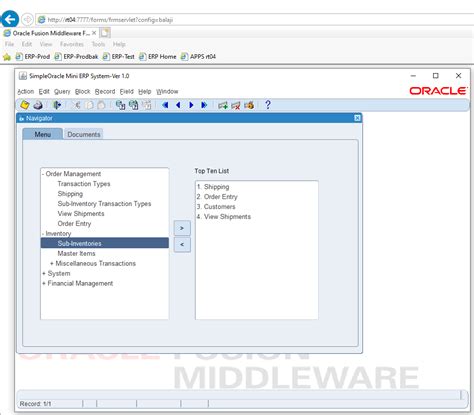Open the browser Tools menu
474x415 pixels.
(x=98, y=44)
